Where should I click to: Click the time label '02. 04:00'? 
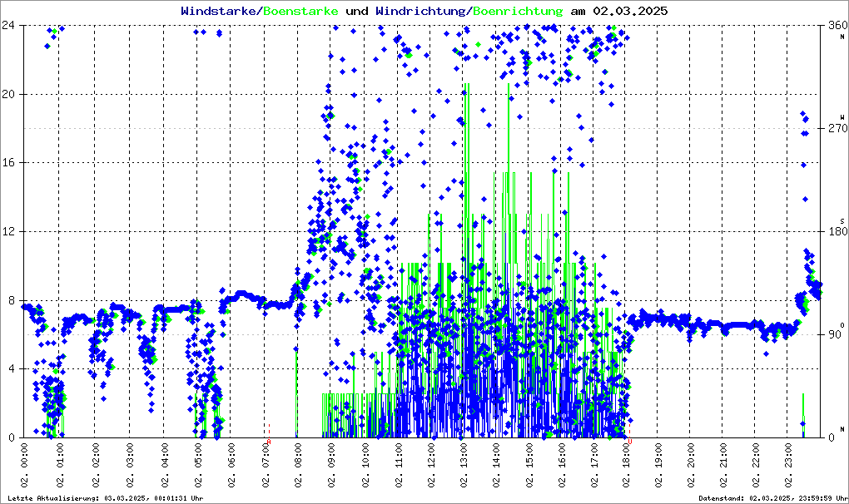click(164, 465)
